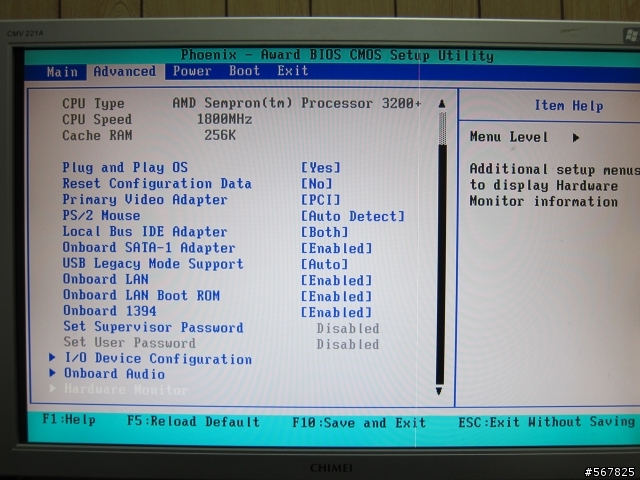This screenshot has height=480, width=640.
Task: Expand Onboard Audio submenu arrow
Action: (52, 373)
